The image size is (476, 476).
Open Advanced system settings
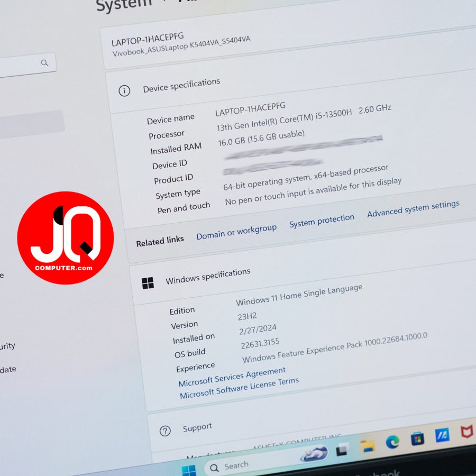tap(413, 209)
